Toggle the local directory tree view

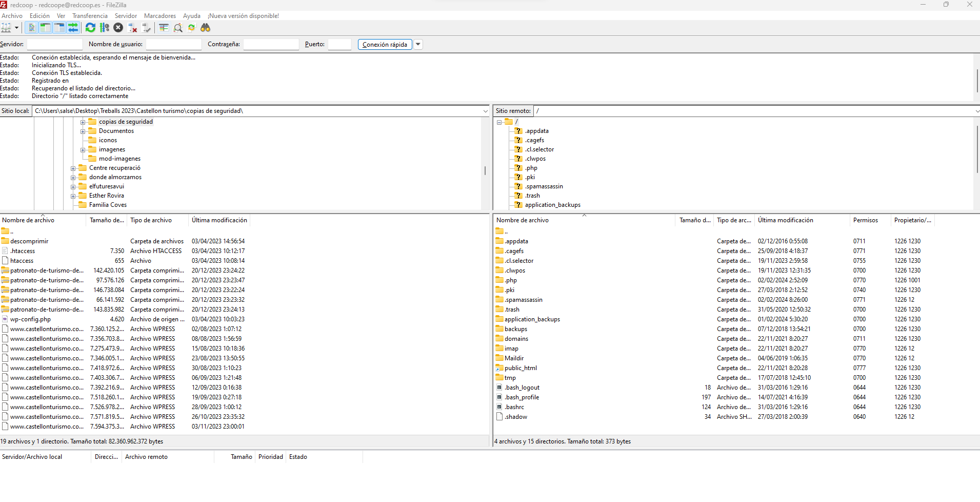[x=45, y=28]
